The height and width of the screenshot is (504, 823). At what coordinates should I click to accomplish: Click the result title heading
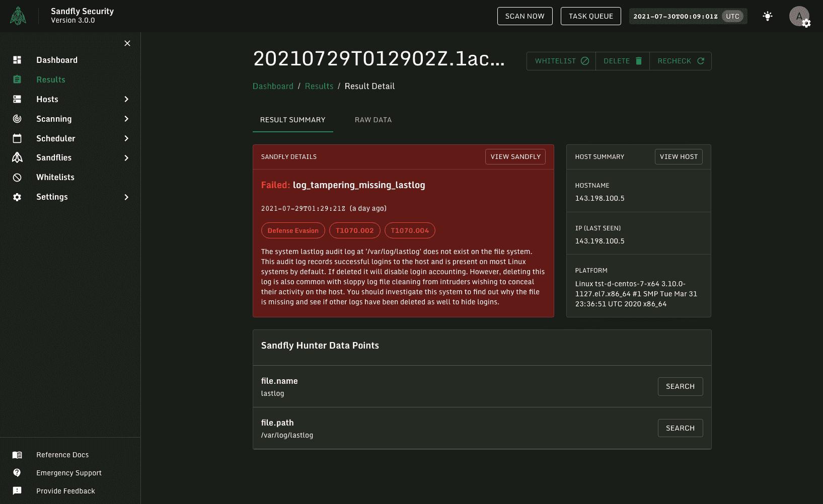pyautogui.click(x=379, y=59)
